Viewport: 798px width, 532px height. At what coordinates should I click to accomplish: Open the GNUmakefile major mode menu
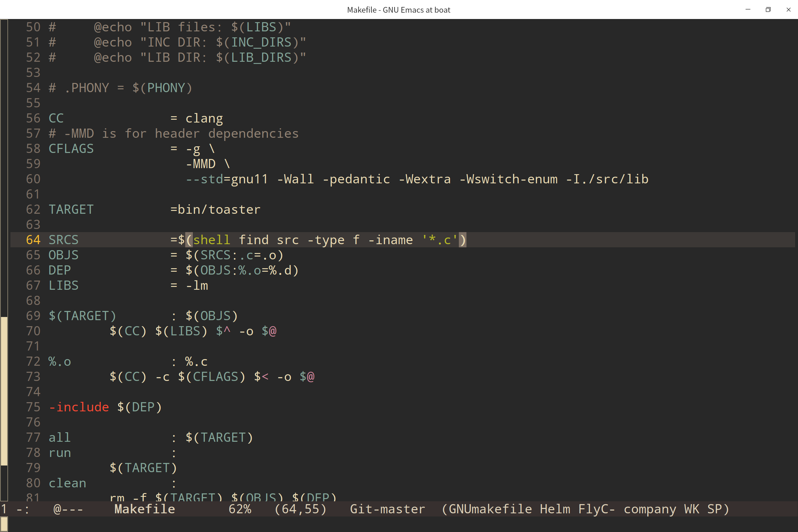click(490, 509)
